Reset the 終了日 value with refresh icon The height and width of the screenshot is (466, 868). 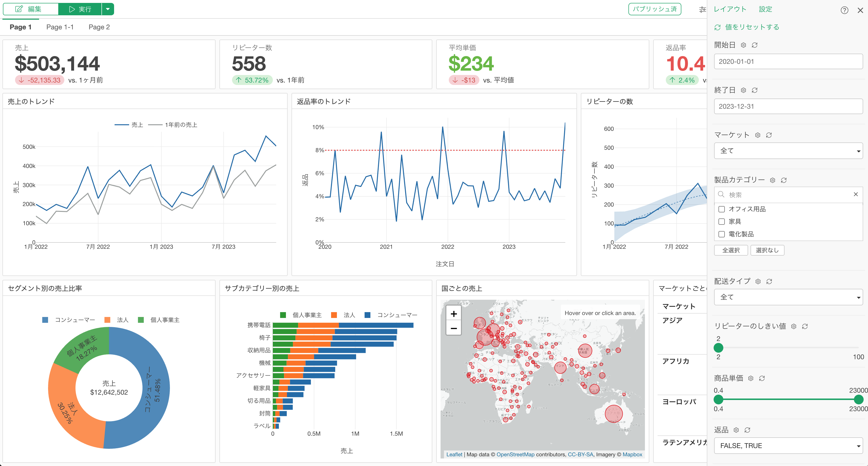point(755,90)
